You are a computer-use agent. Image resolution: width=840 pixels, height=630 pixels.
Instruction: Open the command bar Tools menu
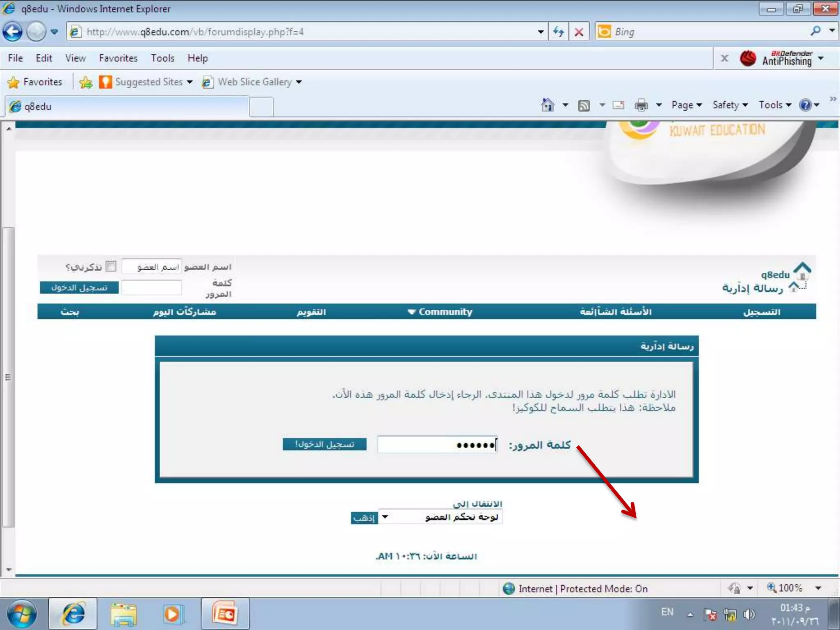point(775,105)
